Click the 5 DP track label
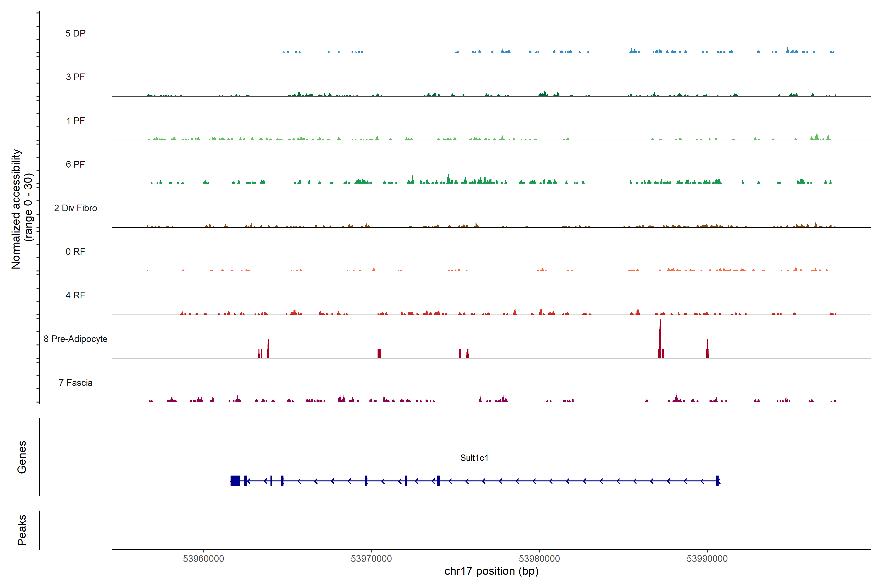882x588 pixels. 75,33
